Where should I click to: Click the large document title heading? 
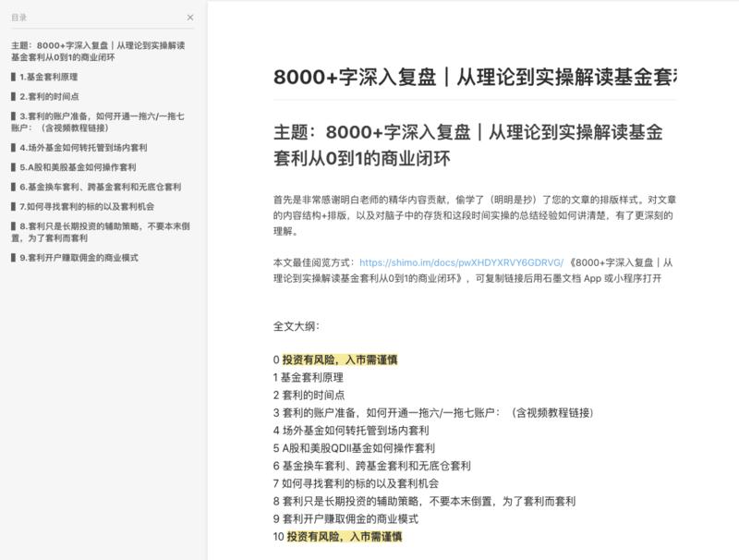click(462, 77)
